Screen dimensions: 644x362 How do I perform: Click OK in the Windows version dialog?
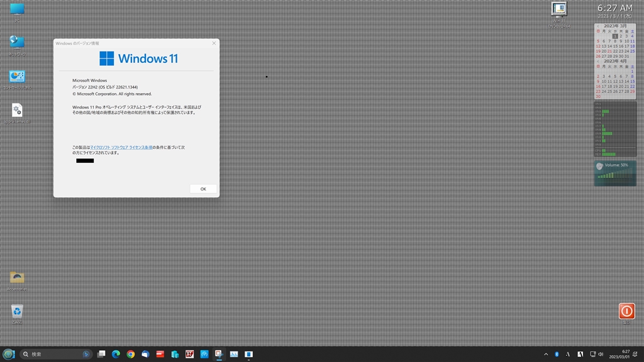(203, 189)
